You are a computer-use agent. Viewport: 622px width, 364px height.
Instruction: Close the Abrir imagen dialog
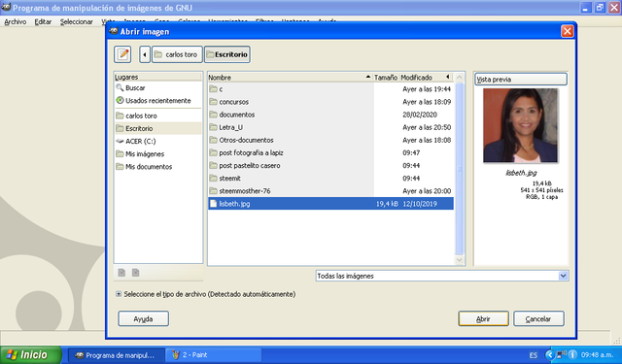coord(567,31)
